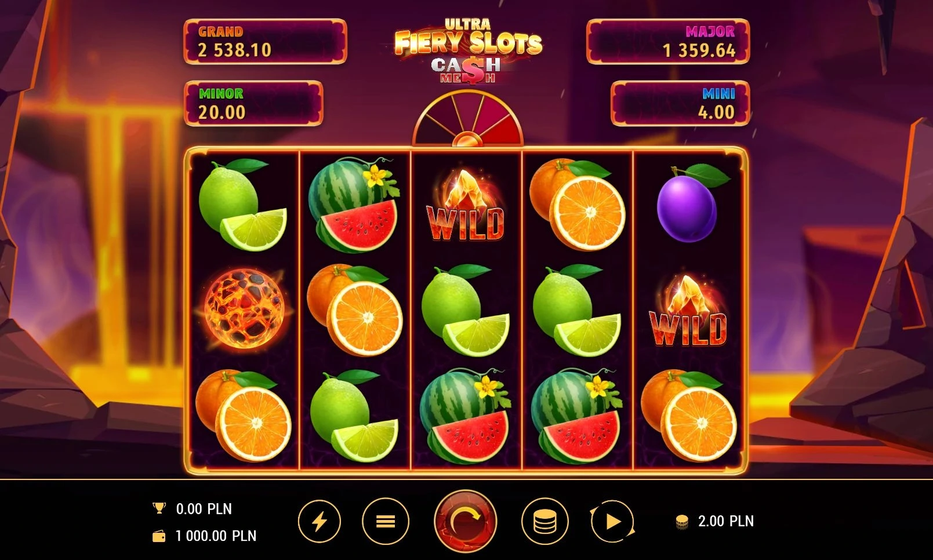Click the lime symbol in first reel
This screenshot has width=933, height=560.
coord(242,205)
